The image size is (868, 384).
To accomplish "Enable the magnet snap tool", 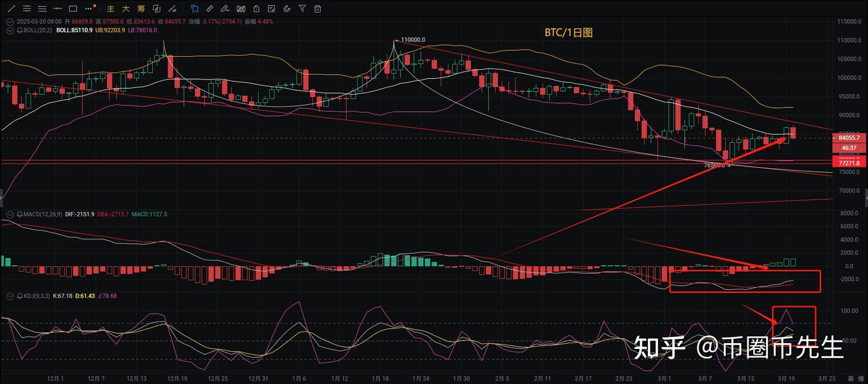I will point(288,8).
